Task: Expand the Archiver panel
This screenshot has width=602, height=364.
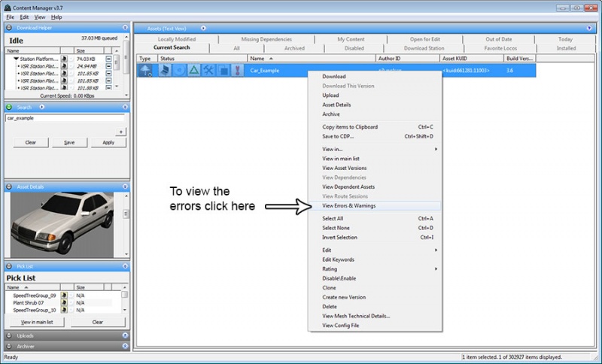Action: 125,346
